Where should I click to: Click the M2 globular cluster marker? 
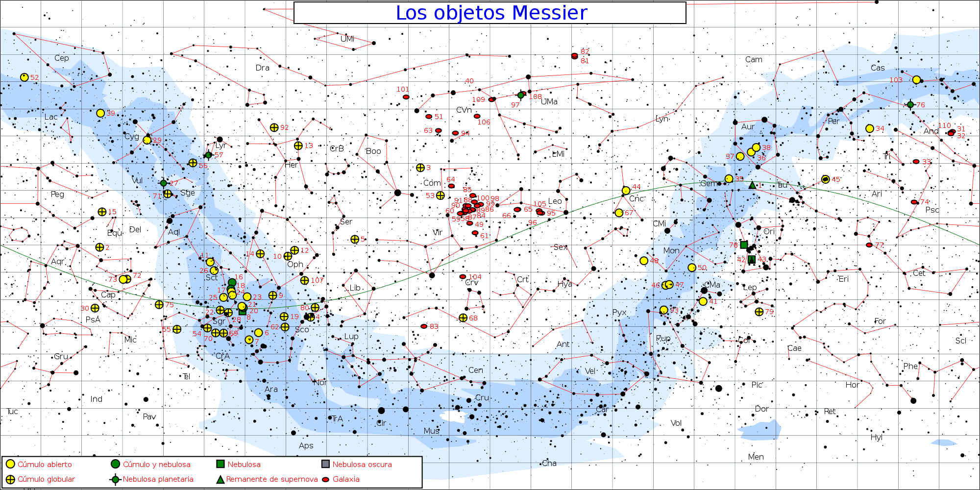tap(99, 247)
